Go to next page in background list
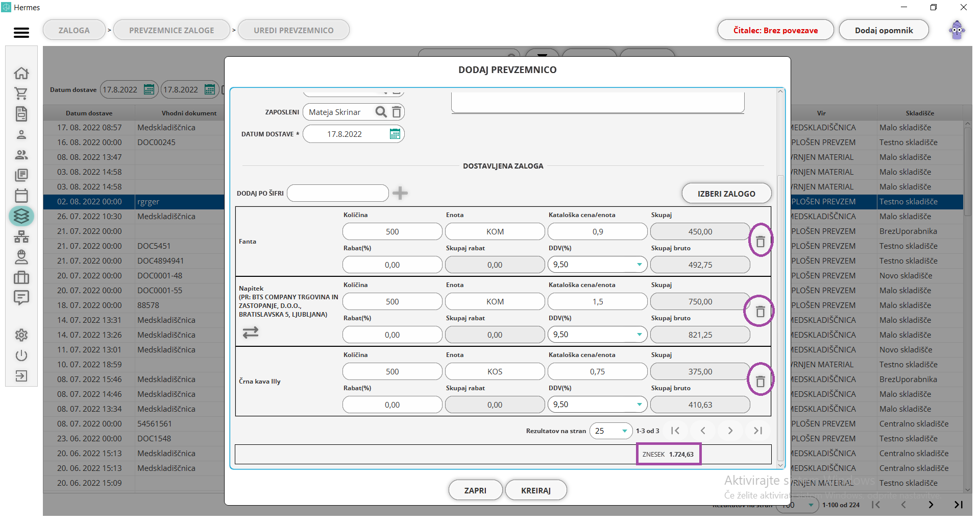Screen dimensions: 980x522 931,505
